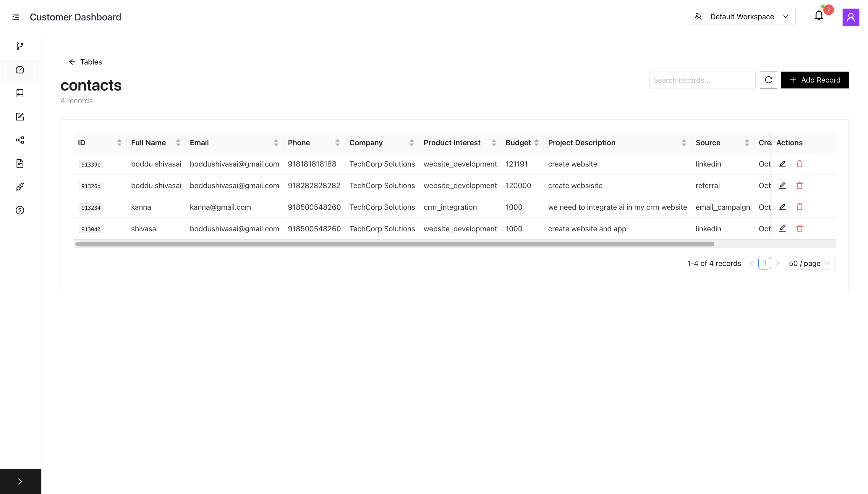Screen dimensions: 868x494
Task: Open the document file sidebar item
Action: [20, 164]
